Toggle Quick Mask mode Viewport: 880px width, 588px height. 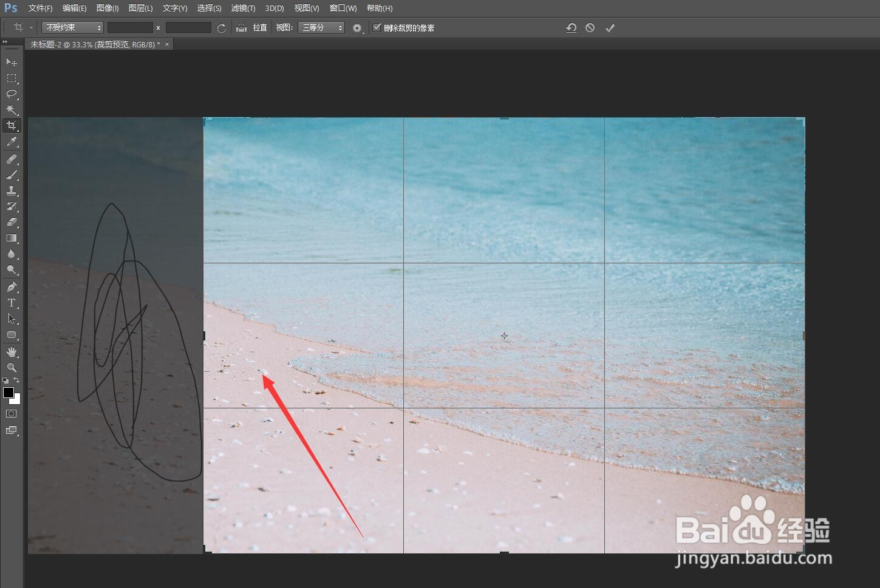[11, 414]
